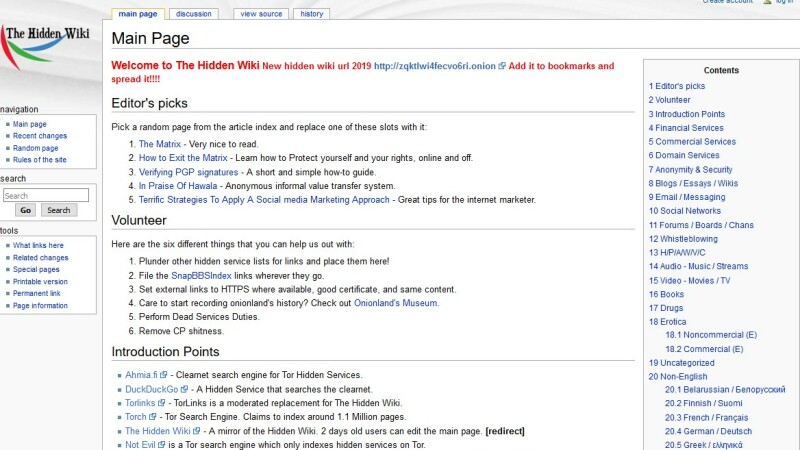Click The Hidden Wiki logo

tap(47, 45)
